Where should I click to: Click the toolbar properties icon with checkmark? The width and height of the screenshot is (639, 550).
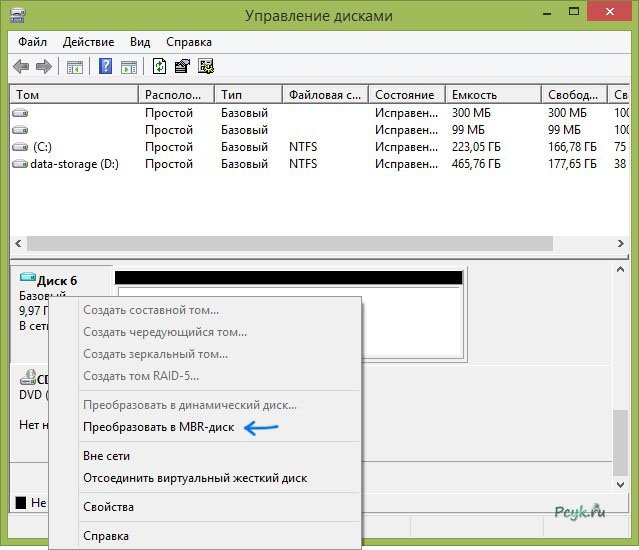pos(182,67)
